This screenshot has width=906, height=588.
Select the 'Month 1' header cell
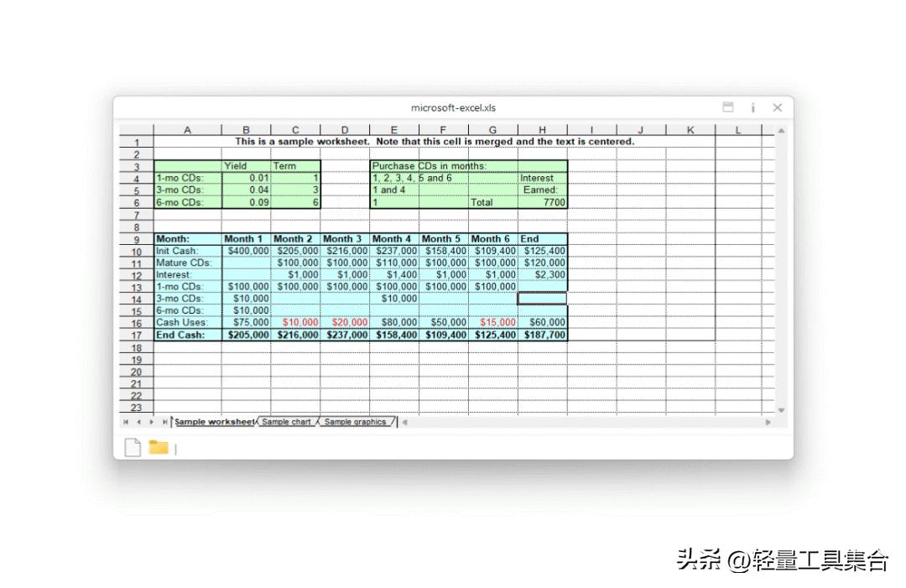point(246,238)
